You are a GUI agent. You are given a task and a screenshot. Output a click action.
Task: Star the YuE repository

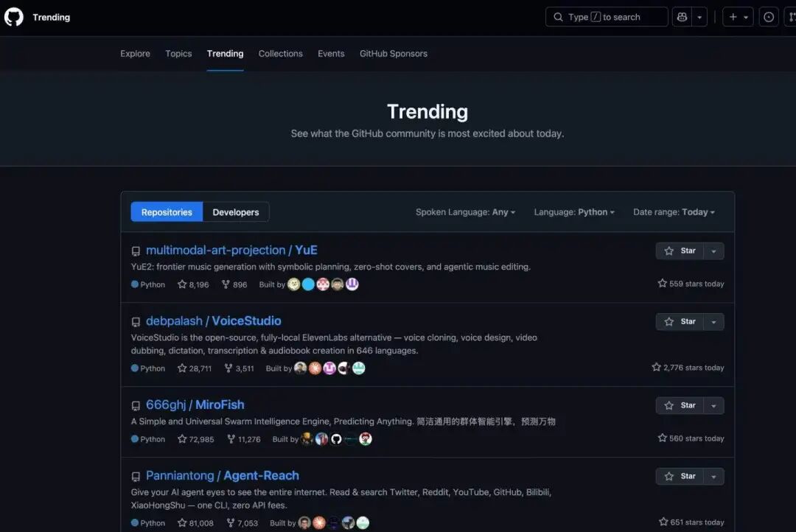click(680, 251)
